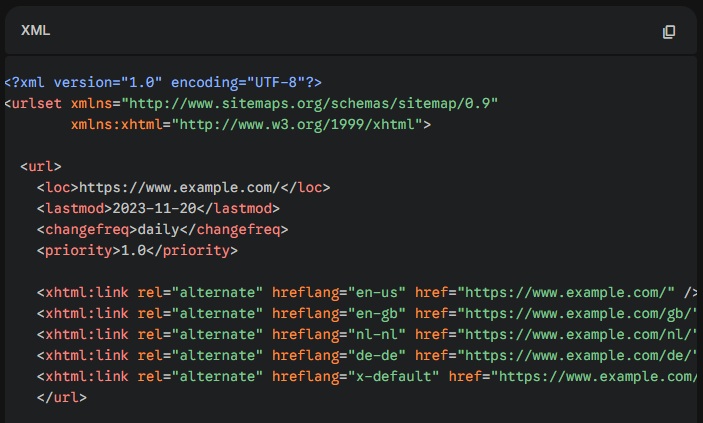Click the xhtml:link line with hreflang nl-nl
703x423 pixels.
coord(367,335)
